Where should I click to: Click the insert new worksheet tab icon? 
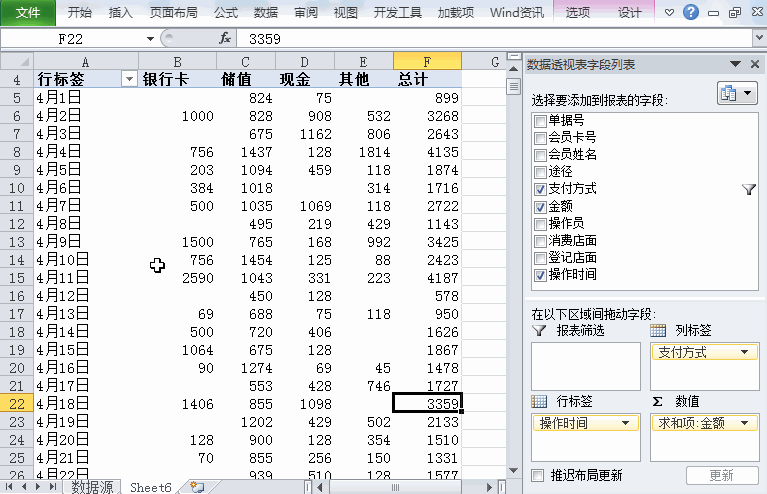[197, 487]
